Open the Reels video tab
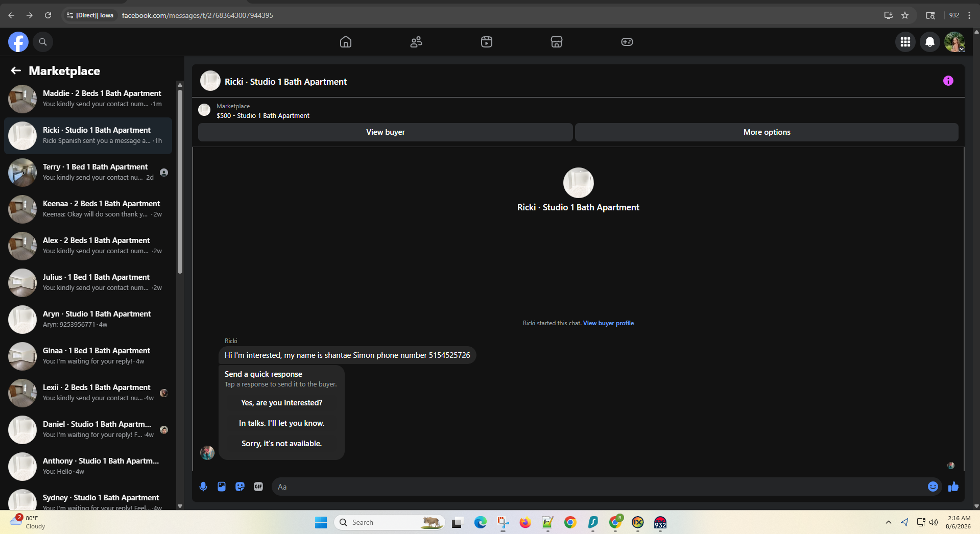980x534 pixels. [x=487, y=42]
